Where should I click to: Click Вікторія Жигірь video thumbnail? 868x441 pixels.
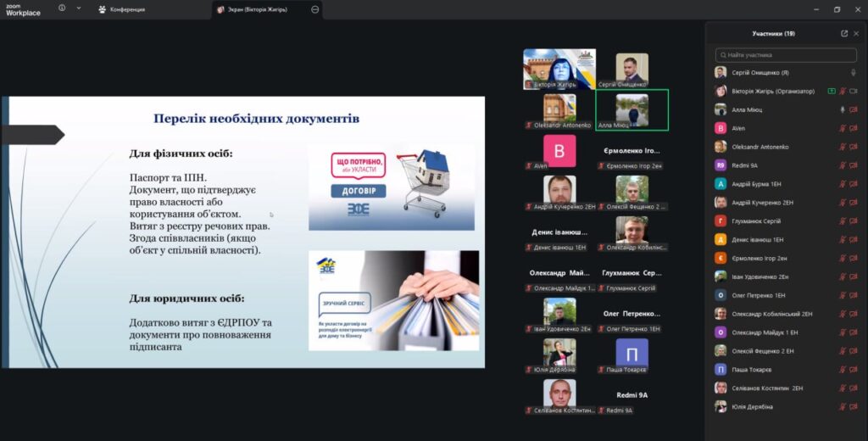click(x=559, y=69)
